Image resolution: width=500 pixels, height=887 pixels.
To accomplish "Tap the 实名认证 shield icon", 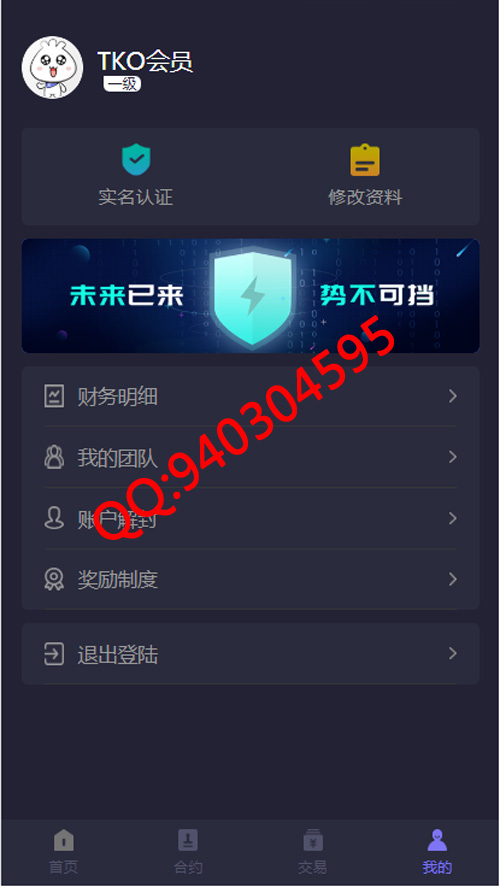I will pyautogui.click(x=136, y=160).
